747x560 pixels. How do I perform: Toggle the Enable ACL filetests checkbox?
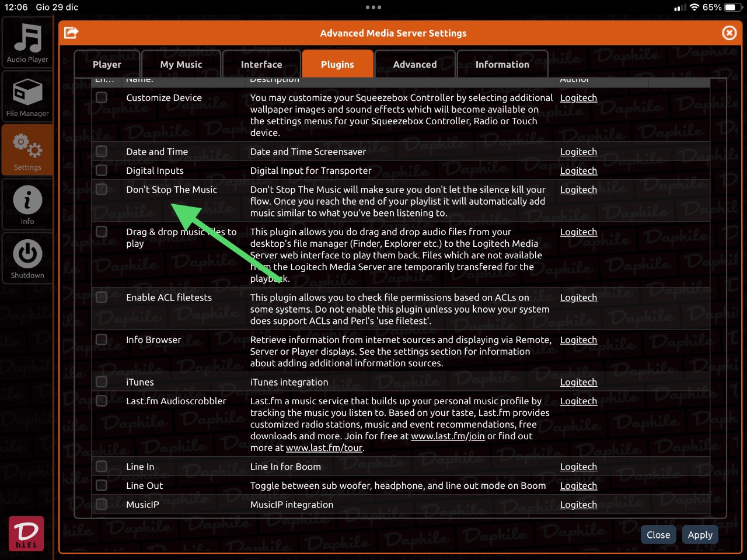pos(102,297)
